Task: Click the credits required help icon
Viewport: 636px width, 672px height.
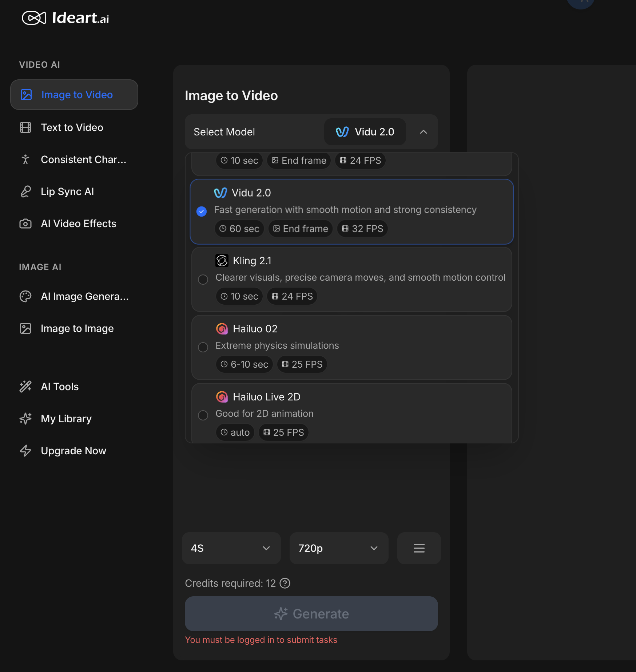Action: click(285, 583)
